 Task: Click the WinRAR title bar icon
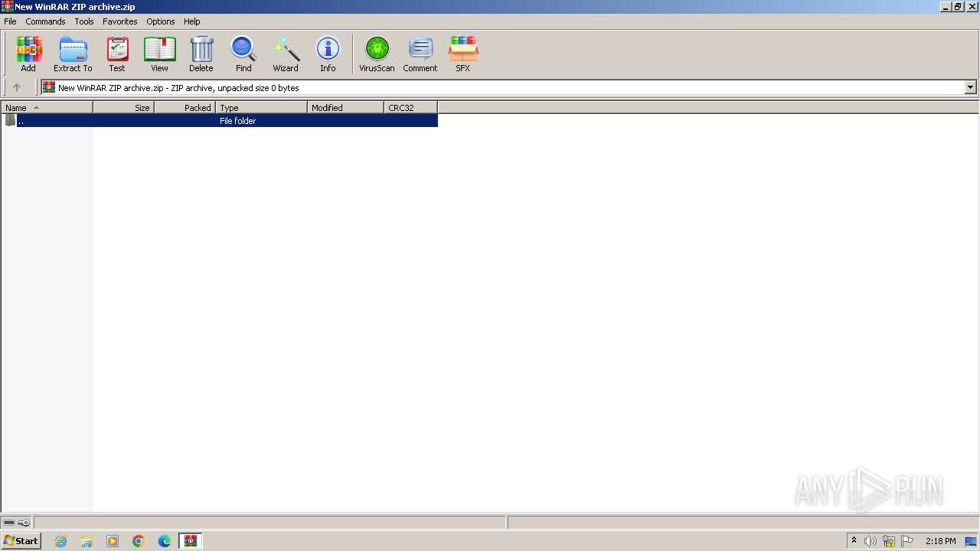click(7, 7)
